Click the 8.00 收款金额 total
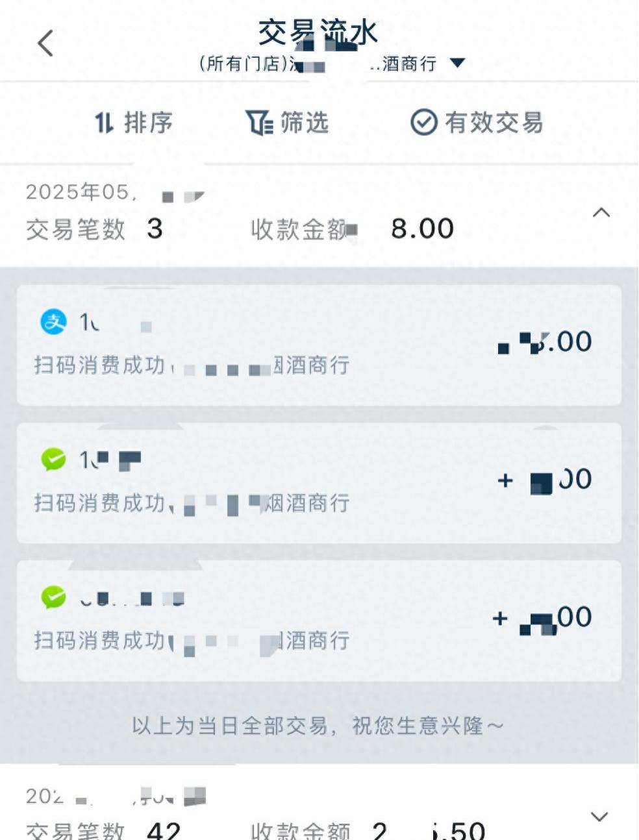Image resolution: width=639 pixels, height=840 pixels. click(x=422, y=229)
